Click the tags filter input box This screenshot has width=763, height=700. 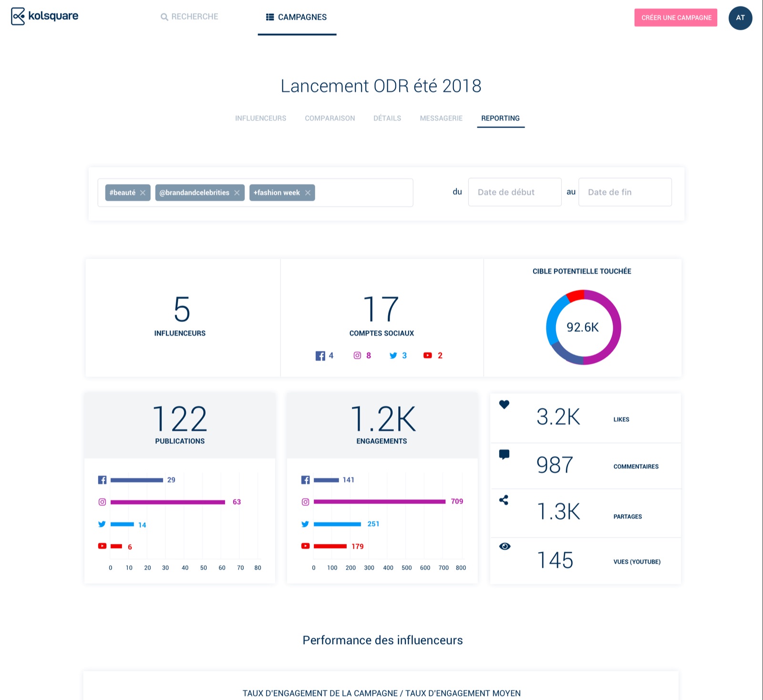[255, 193]
